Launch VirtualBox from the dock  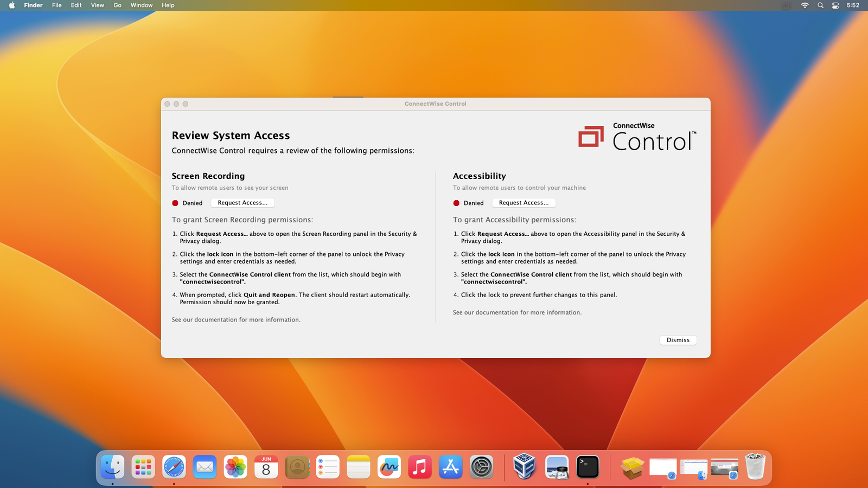tap(524, 467)
